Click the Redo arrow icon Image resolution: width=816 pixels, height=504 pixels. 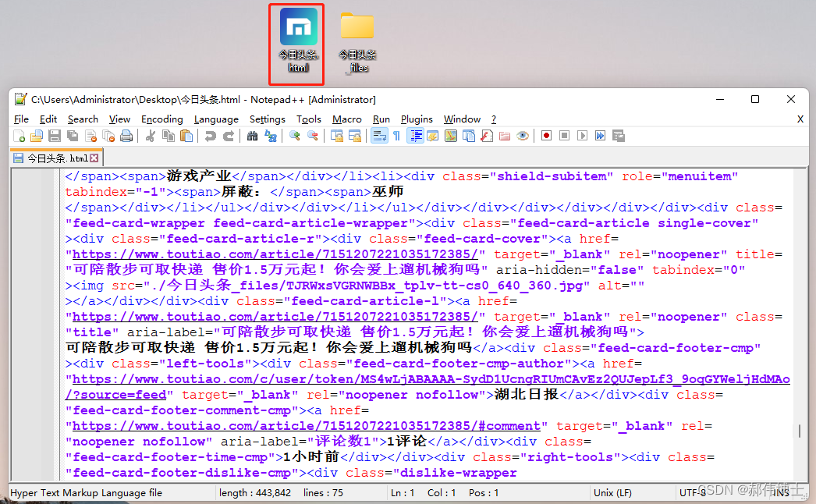tap(228, 137)
